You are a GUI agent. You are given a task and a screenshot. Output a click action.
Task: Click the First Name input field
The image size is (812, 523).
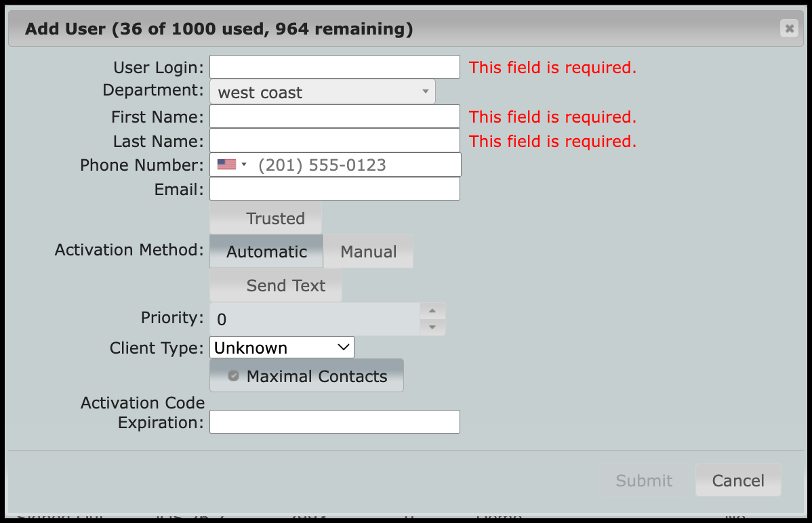[335, 117]
